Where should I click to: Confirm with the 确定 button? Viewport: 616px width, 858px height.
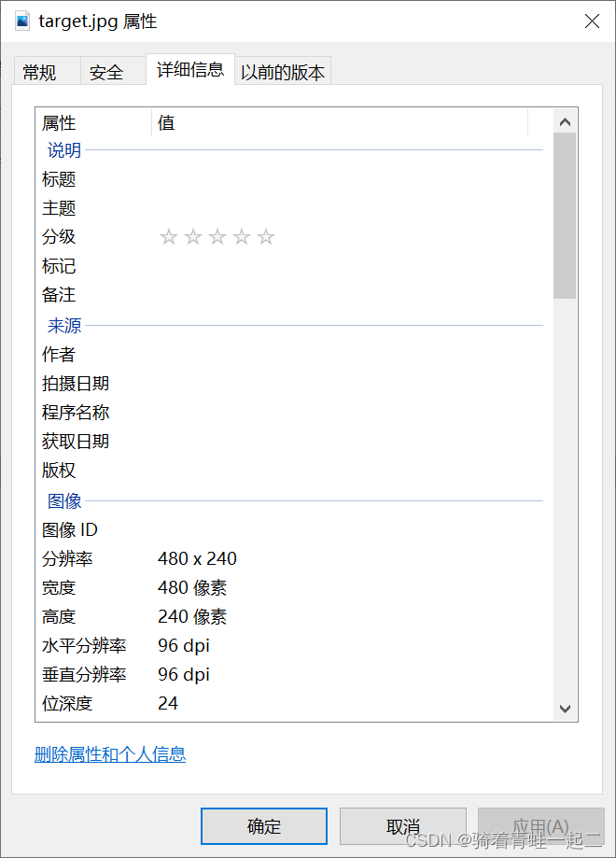pyautogui.click(x=264, y=826)
